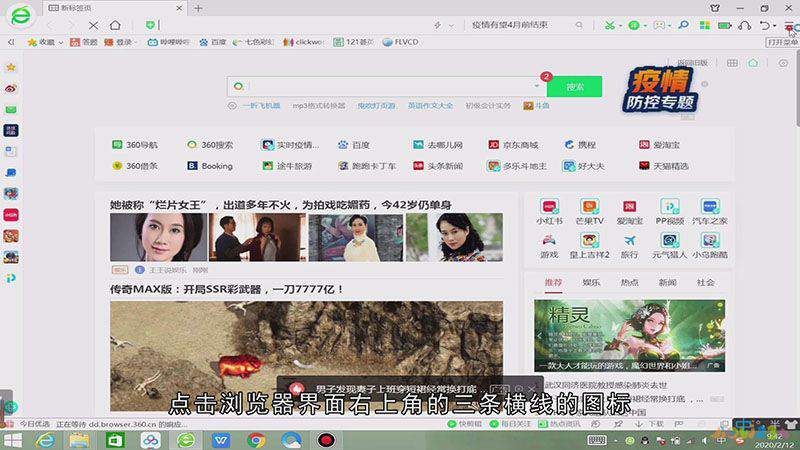The image size is (800, 450).
Task: Open the Weibo sidebar icon
Action: click(x=11, y=89)
